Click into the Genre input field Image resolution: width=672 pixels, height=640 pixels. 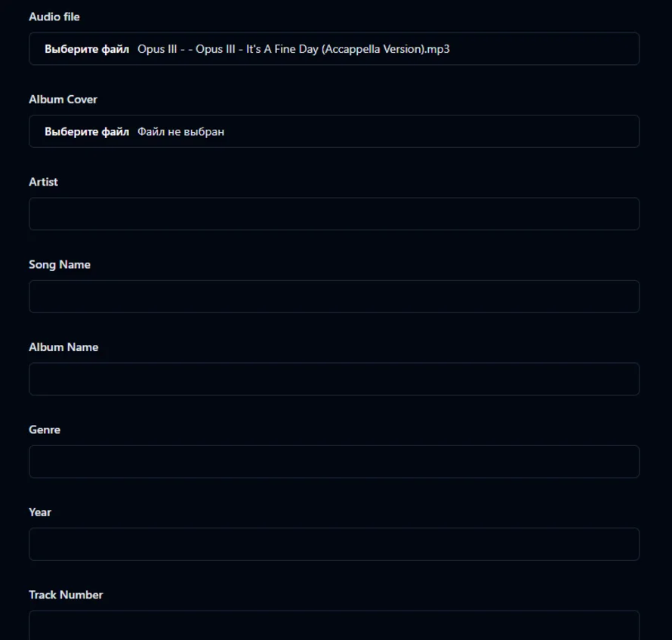pos(334,462)
